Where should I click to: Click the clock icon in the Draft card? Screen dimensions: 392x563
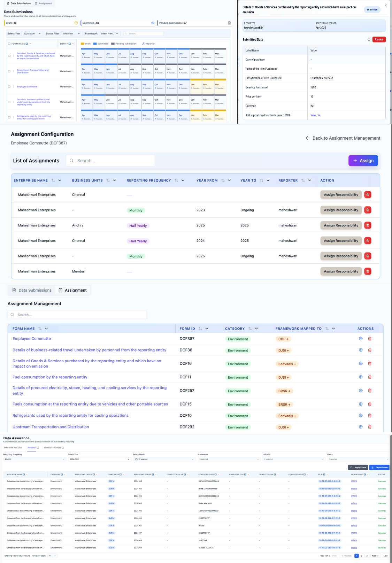76,23
